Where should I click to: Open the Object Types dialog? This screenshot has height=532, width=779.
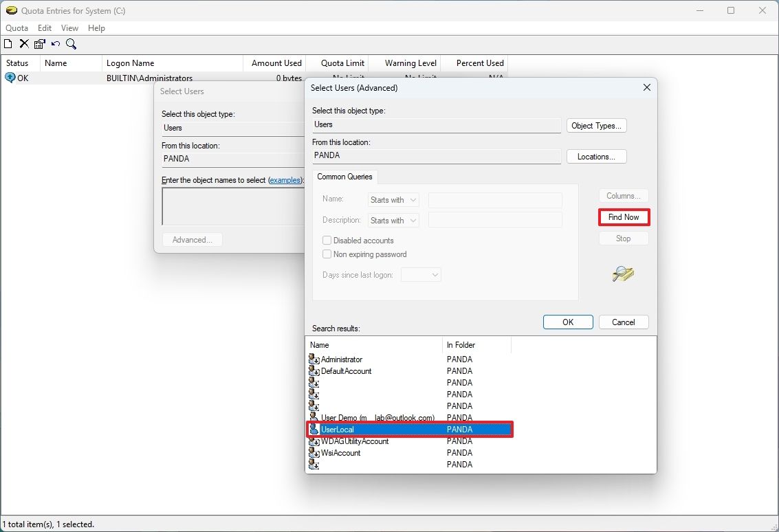pyautogui.click(x=595, y=125)
